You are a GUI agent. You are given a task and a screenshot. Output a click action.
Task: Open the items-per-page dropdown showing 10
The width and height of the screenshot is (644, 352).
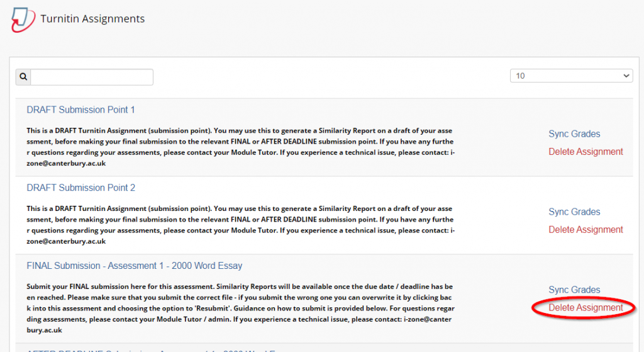[571, 76]
